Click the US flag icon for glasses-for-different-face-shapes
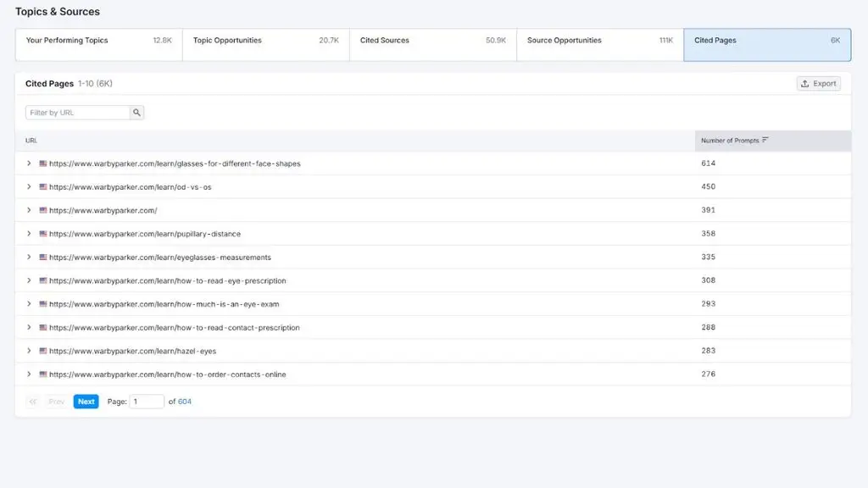 click(42, 164)
